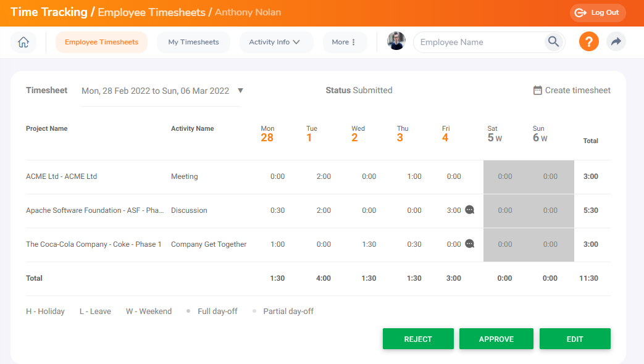644x364 pixels.
Task: Go to the home page icon
Action: click(x=23, y=42)
